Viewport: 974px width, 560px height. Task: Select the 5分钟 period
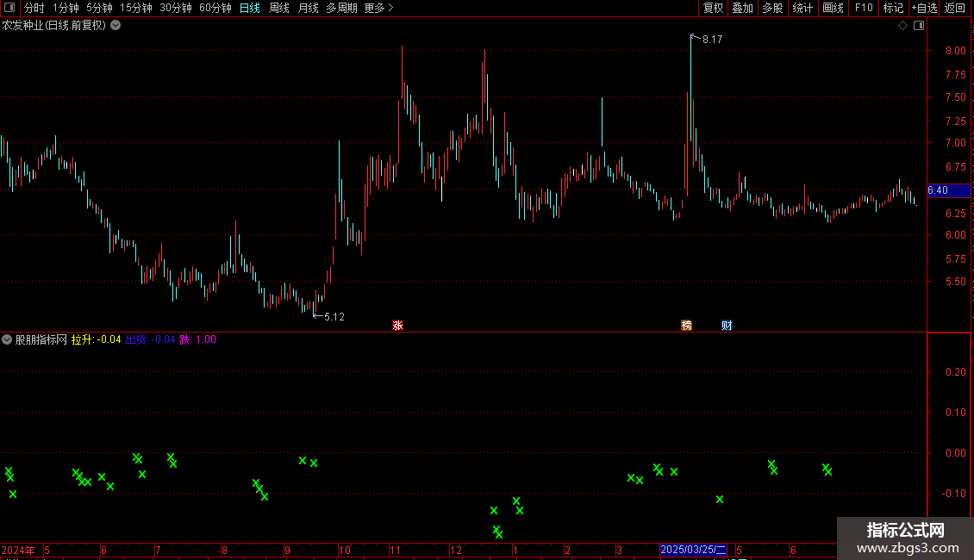[99, 8]
